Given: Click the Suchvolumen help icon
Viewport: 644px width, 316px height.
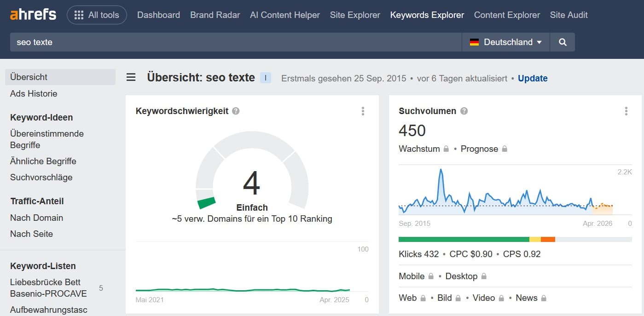Looking at the screenshot, I should [464, 111].
